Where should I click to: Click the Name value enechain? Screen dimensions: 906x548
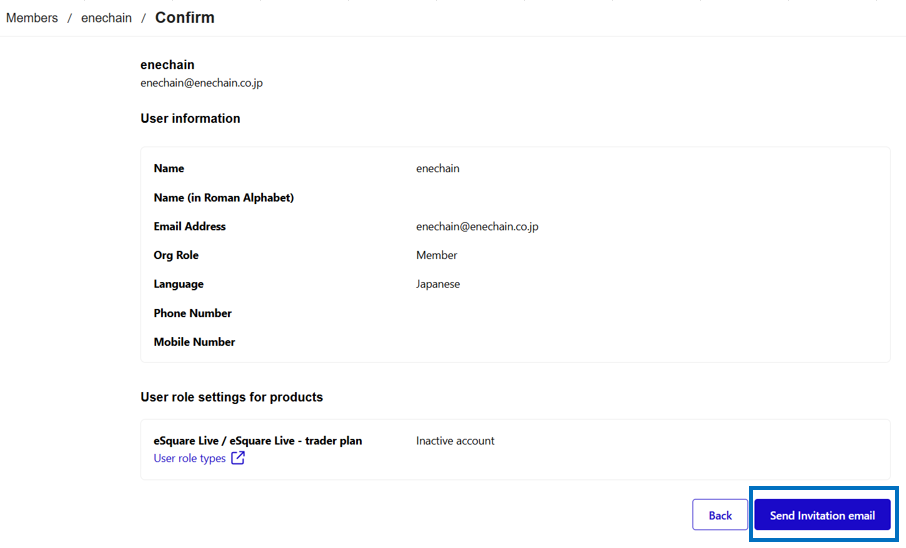pos(438,168)
